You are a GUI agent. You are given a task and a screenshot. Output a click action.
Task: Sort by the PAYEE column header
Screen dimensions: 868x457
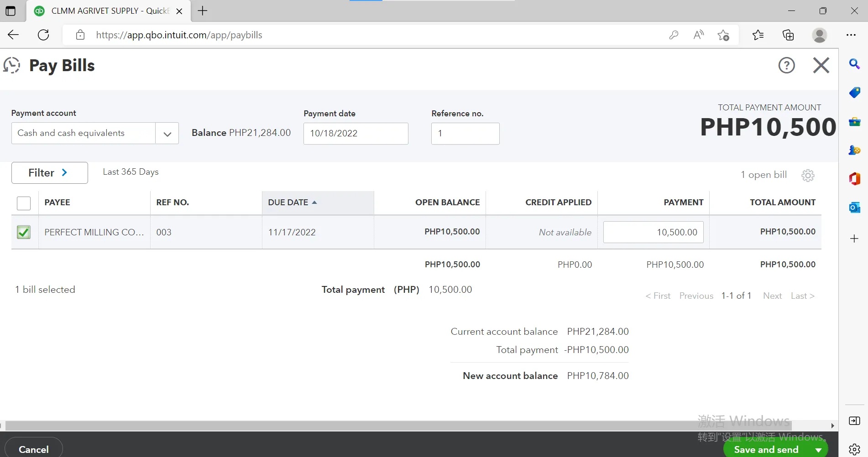tap(57, 203)
